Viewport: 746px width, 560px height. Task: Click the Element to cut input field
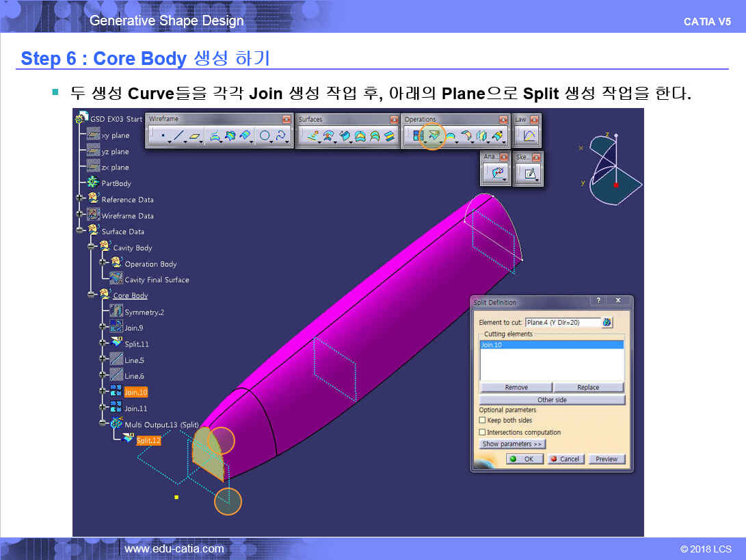coord(562,322)
